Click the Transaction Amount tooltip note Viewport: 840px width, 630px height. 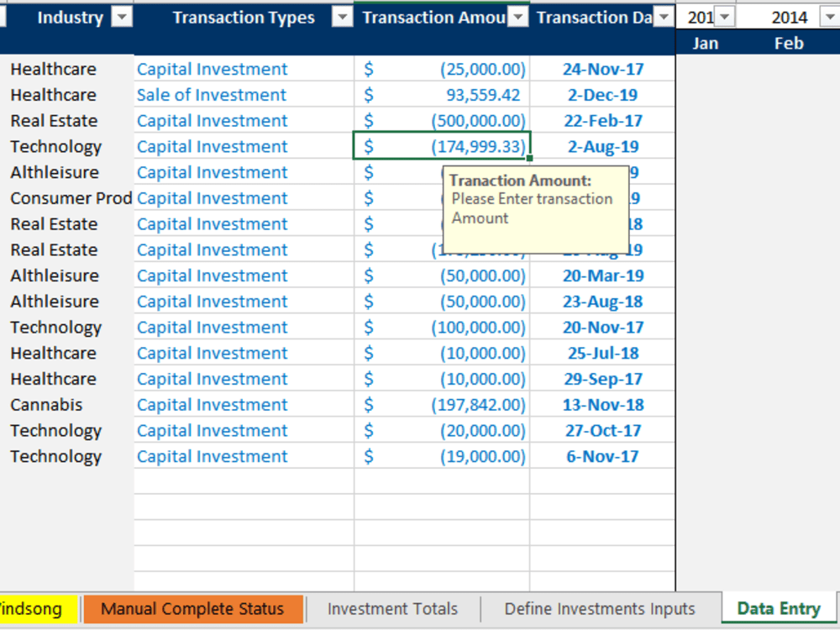pos(536,207)
